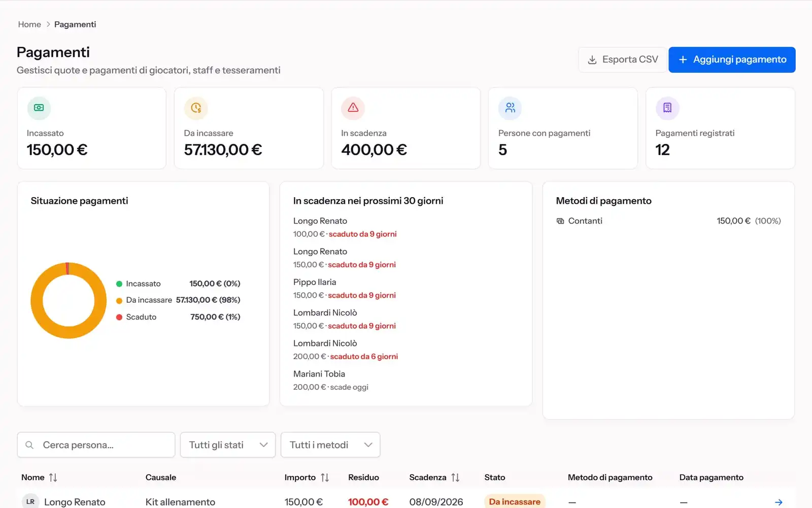812x508 pixels.
Task: Click the Kit allenamento causale cell
Action: pos(180,502)
